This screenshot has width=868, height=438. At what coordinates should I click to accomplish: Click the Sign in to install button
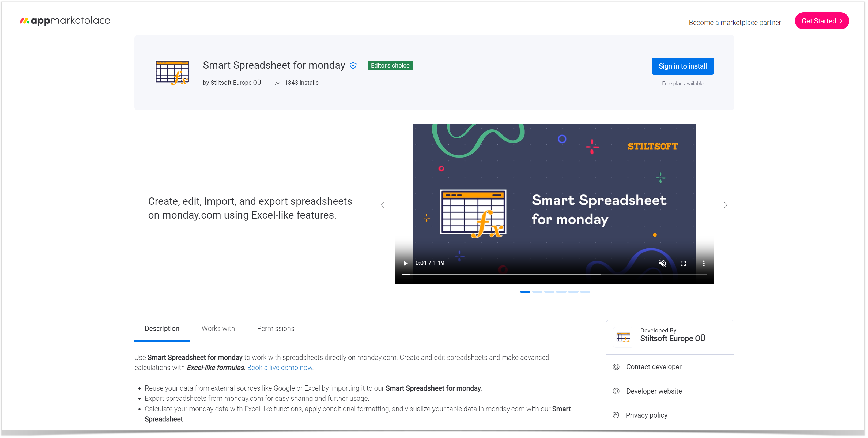tap(683, 66)
